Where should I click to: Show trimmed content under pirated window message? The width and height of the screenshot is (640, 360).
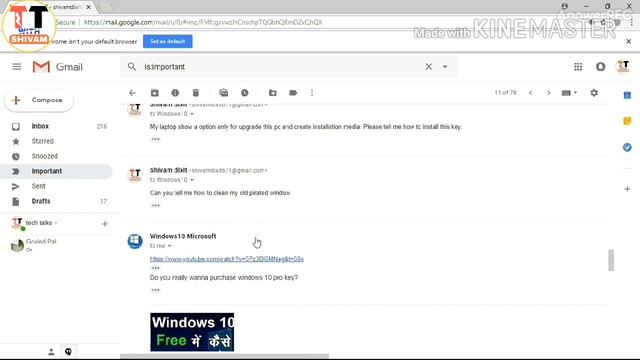(x=156, y=205)
